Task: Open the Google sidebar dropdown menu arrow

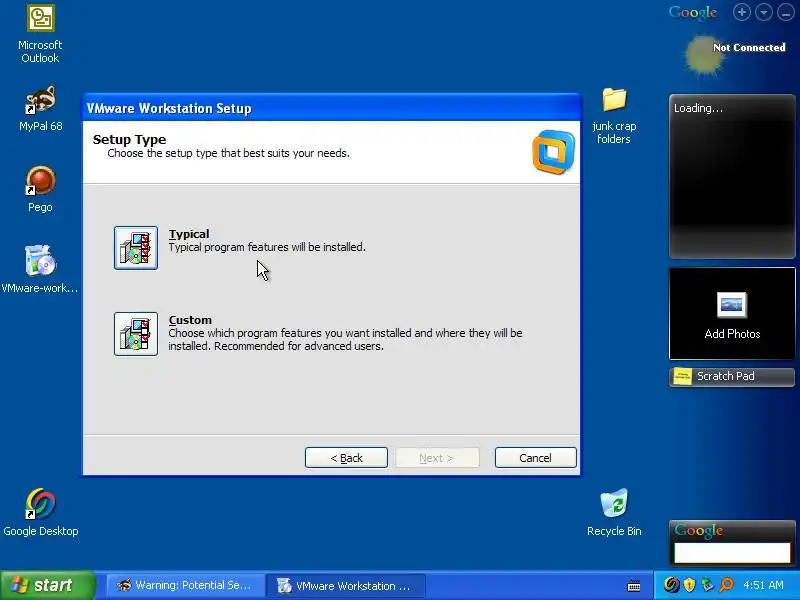Action: (764, 12)
